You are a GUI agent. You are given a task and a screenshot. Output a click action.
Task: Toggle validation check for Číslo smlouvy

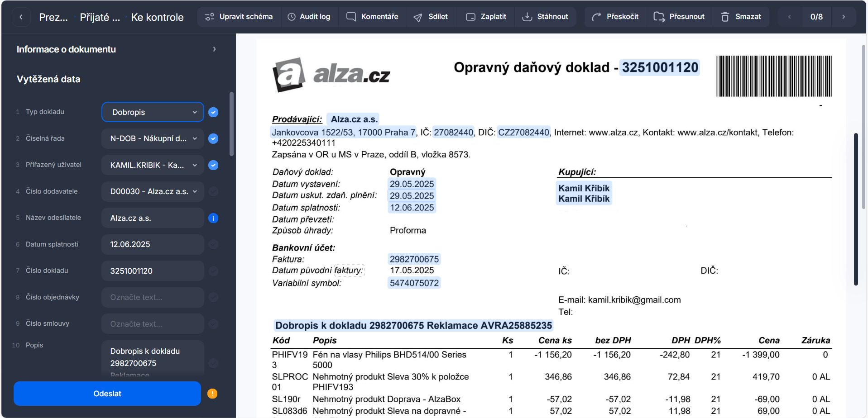213,324
